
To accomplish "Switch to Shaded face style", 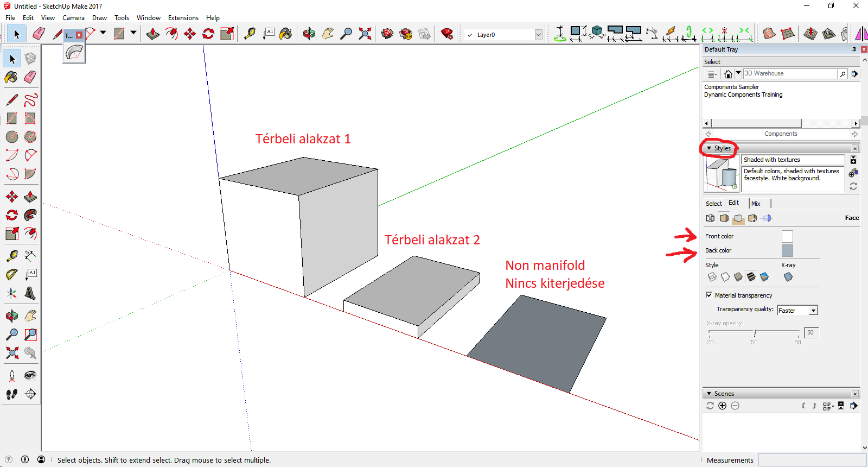I will [738, 277].
